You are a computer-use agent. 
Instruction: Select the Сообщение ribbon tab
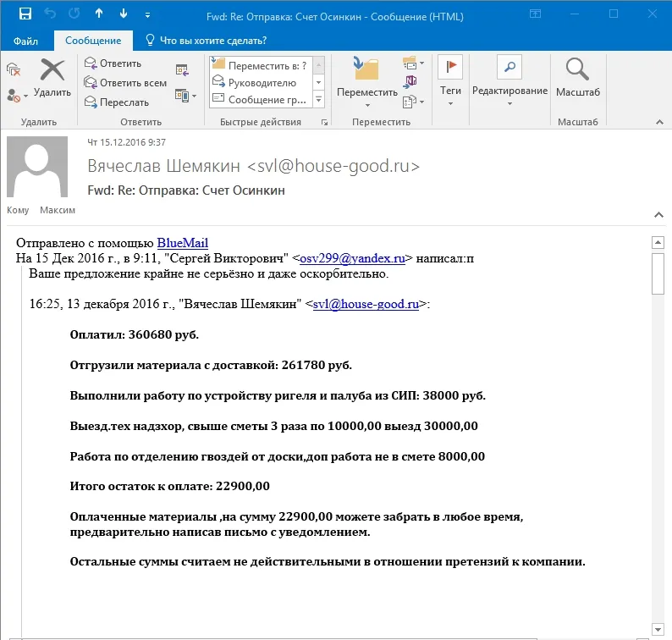tap(93, 41)
